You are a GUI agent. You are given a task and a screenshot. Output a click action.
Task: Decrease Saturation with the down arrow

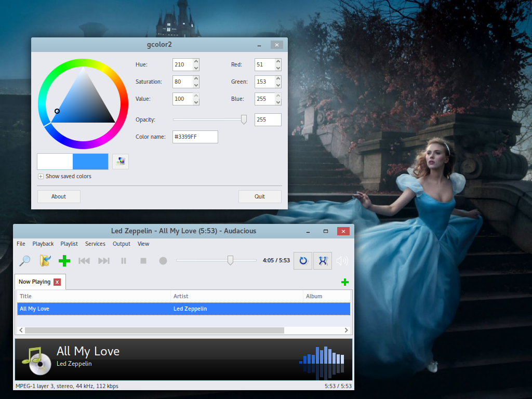(x=196, y=85)
